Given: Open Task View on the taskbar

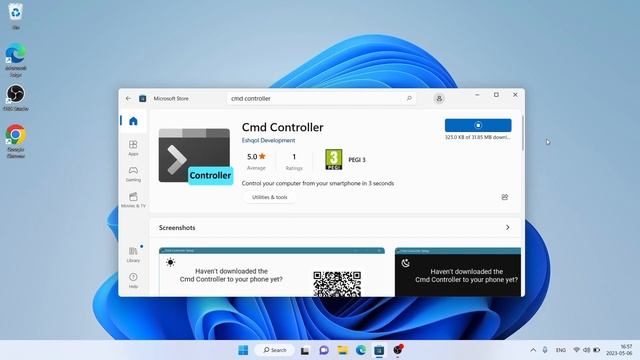Looking at the screenshot, I should click(305, 350).
